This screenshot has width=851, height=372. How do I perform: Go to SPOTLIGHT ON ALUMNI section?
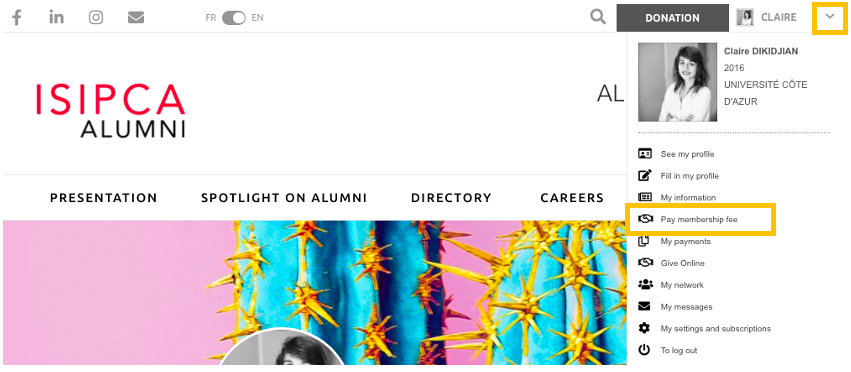(284, 198)
